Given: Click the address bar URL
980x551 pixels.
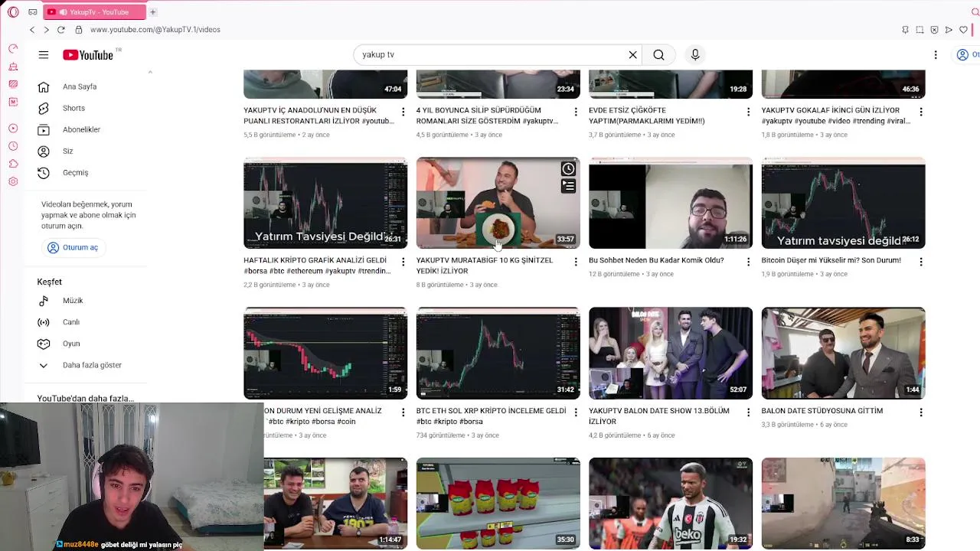Looking at the screenshot, I should (155, 30).
